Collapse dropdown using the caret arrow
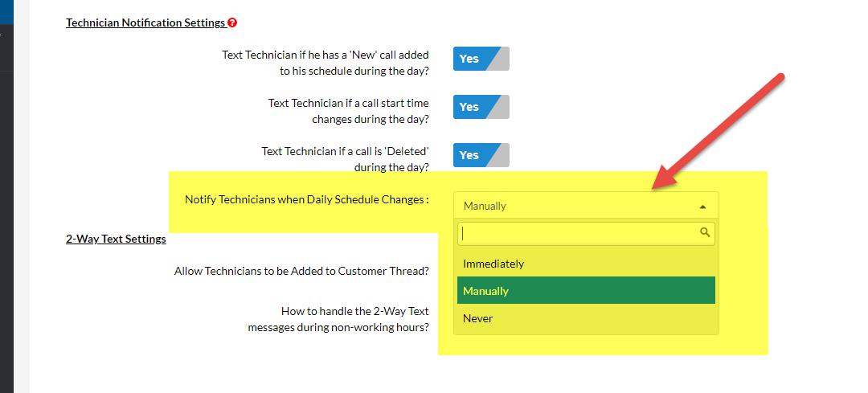 [x=702, y=207]
